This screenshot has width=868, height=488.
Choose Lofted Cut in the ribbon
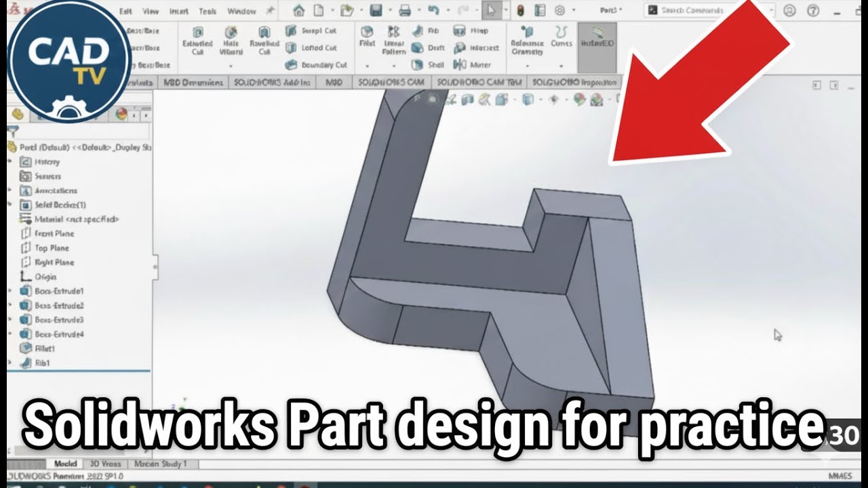pyautogui.click(x=311, y=47)
